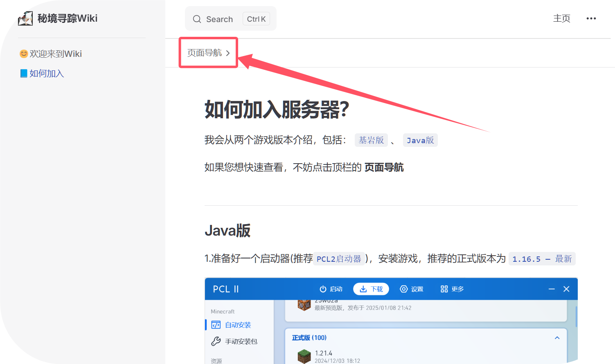Viewport: 615px width, 364px height.
Task: Click the Search magnifier icon
Action: tap(197, 19)
